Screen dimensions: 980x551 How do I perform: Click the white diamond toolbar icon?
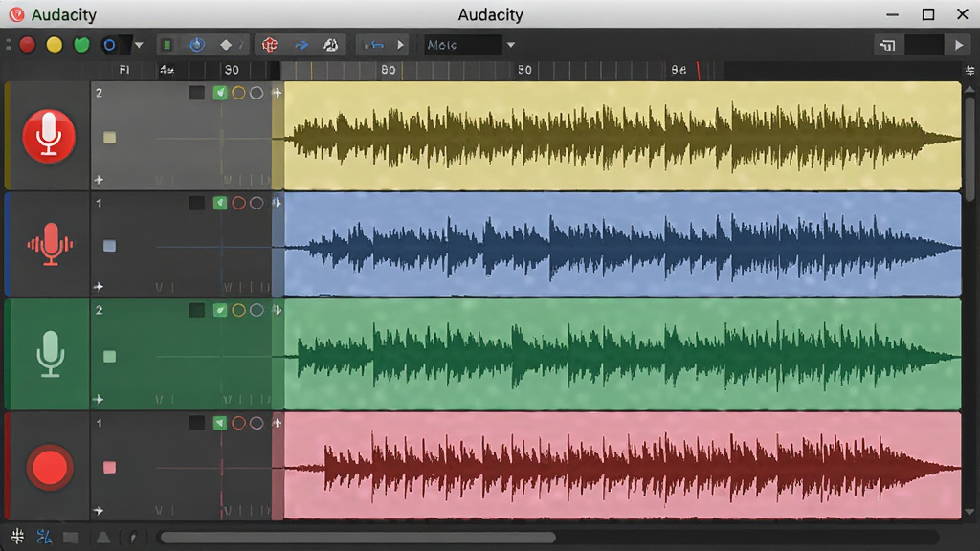point(226,45)
